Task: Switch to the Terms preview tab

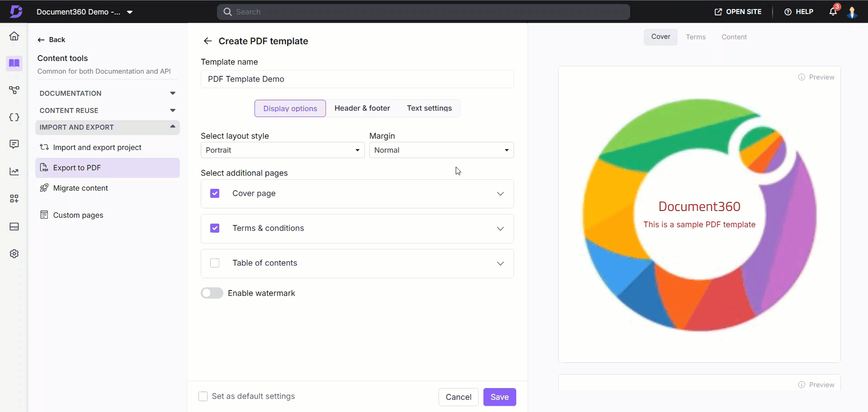Action: coord(695,37)
